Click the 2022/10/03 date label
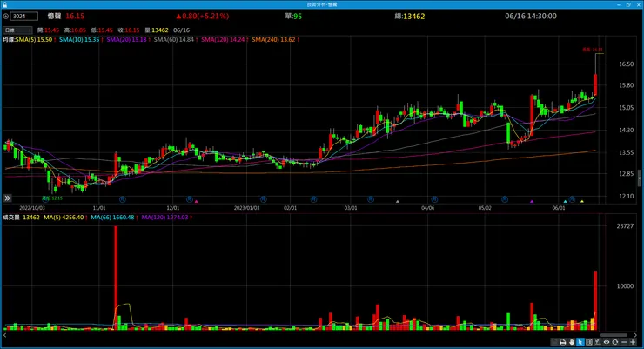This screenshot has width=644, height=349. 32,208
